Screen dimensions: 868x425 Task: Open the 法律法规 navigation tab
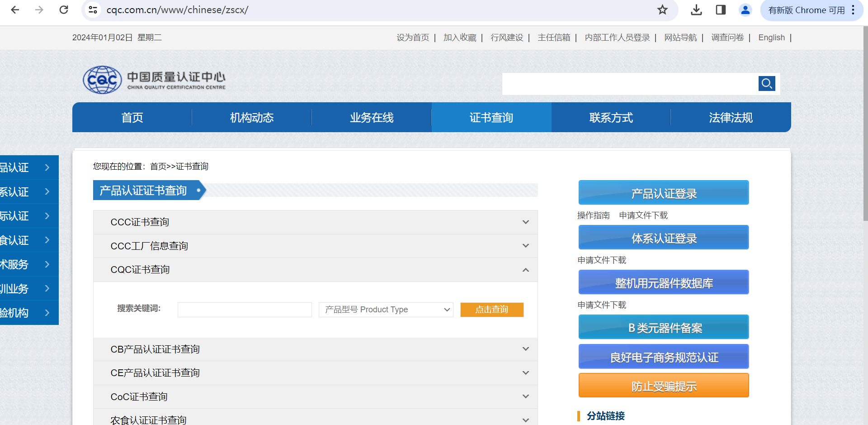point(730,118)
